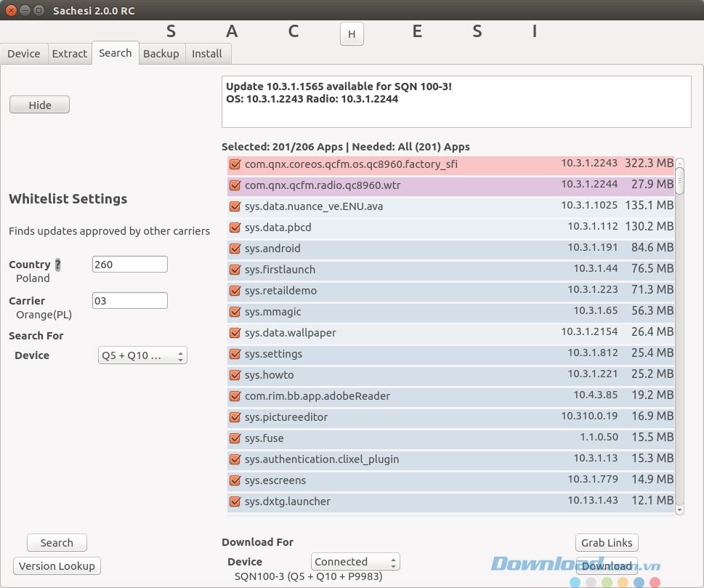Toggle the sys.firstlaunch checkbox

tap(235, 270)
